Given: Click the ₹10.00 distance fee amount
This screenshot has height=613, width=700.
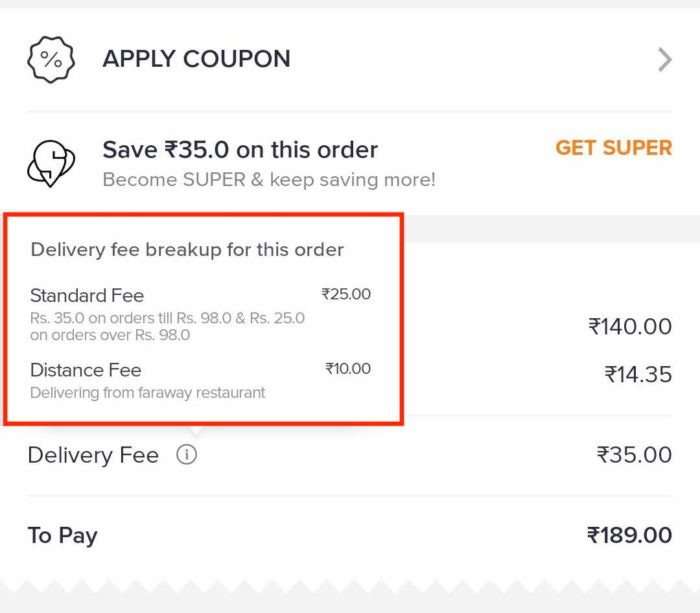Looking at the screenshot, I should (x=348, y=369).
